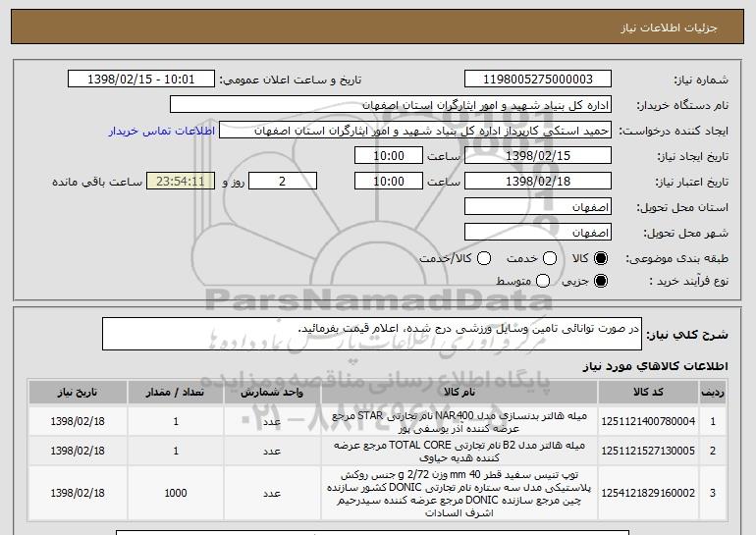Click item code 1254121829160002

(x=648, y=493)
